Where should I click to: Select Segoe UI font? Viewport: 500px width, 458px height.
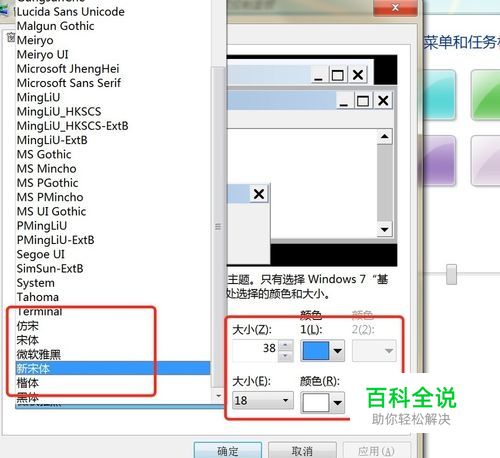41,254
